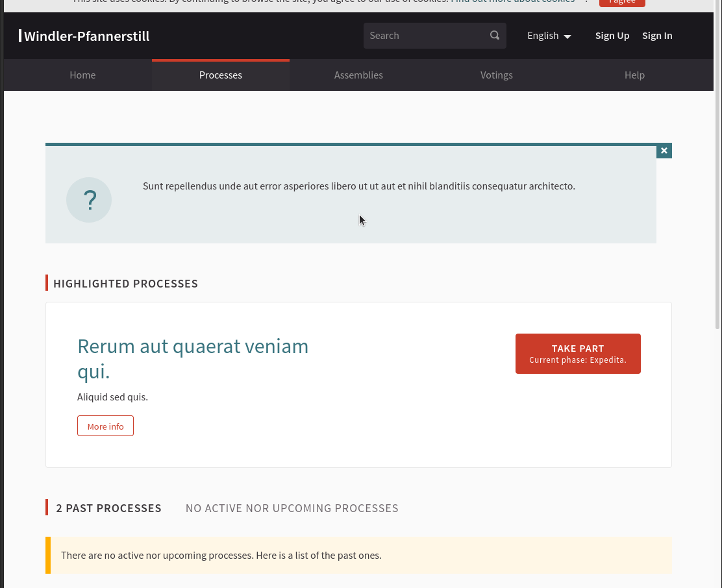This screenshot has width=722, height=588.
Task: Go to the Home menu item
Action: tap(82, 75)
